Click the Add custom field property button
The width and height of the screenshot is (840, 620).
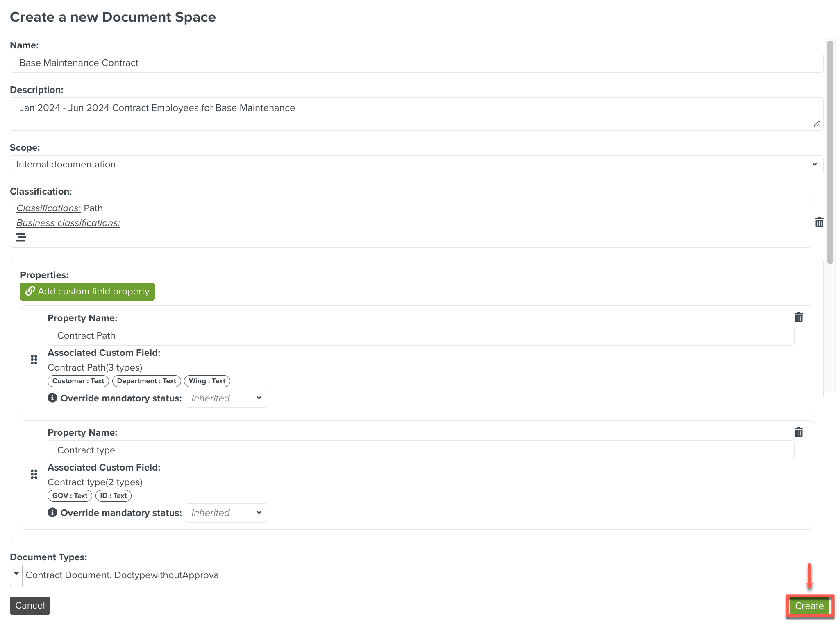[87, 292]
